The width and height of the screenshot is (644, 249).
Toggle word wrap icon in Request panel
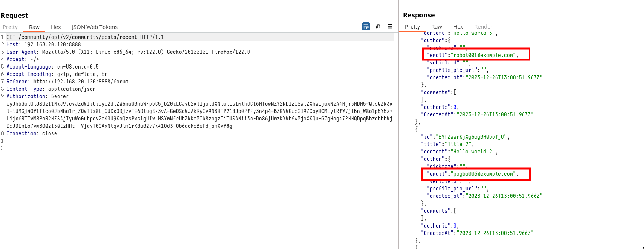(366, 26)
